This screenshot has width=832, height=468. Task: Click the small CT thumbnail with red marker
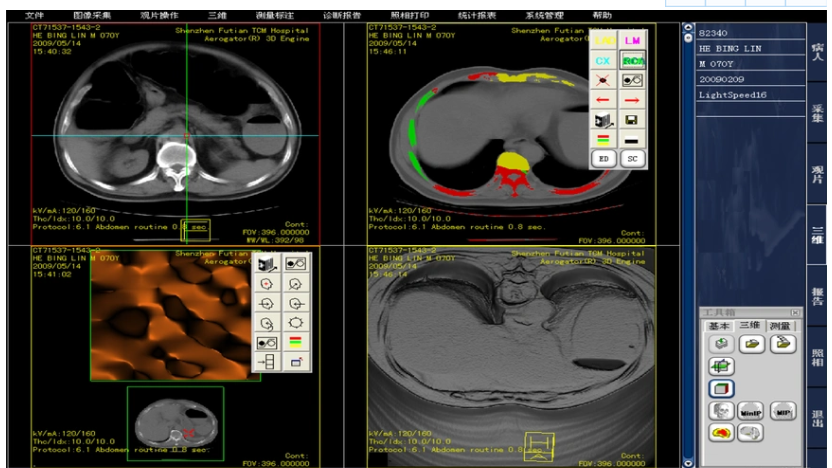(x=176, y=423)
